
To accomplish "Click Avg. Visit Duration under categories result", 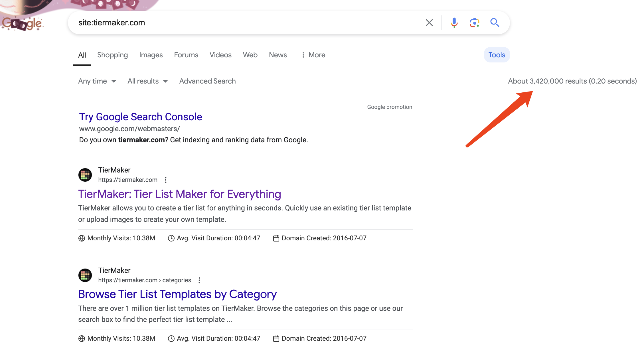I will 214,338.
